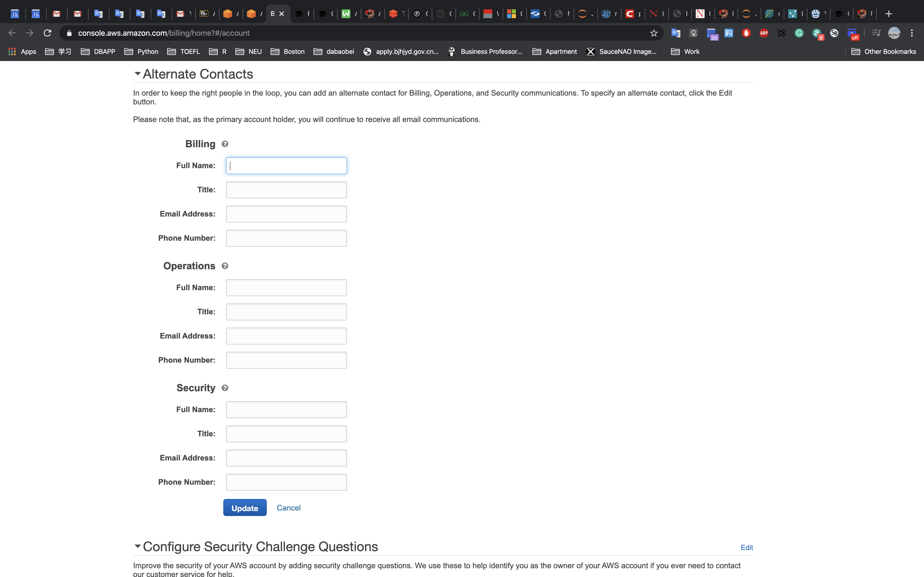
Task: Edit the security challenge questions
Action: [x=746, y=548]
